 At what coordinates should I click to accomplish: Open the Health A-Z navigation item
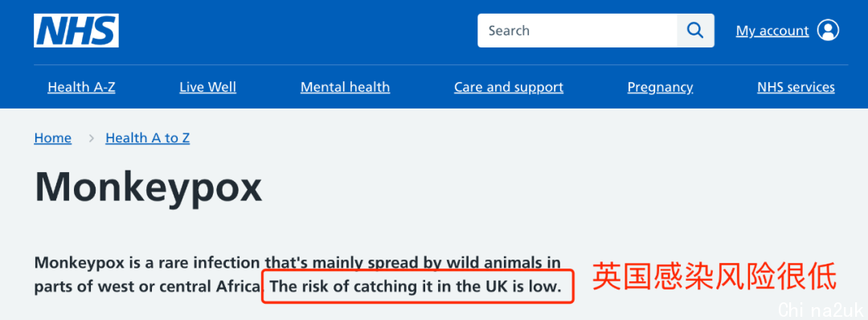pyautogui.click(x=81, y=87)
